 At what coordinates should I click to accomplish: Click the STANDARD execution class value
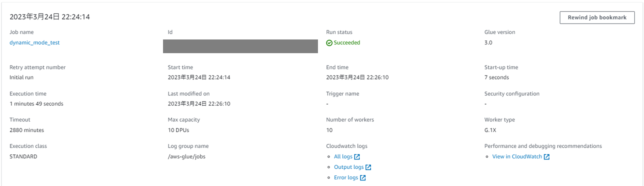coord(23,157)
